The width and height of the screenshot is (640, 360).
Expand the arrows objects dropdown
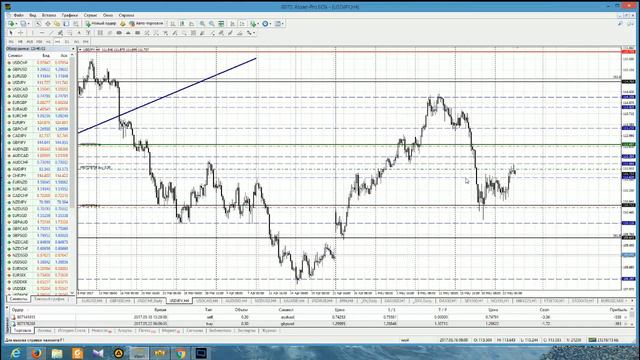coord(254,33)
